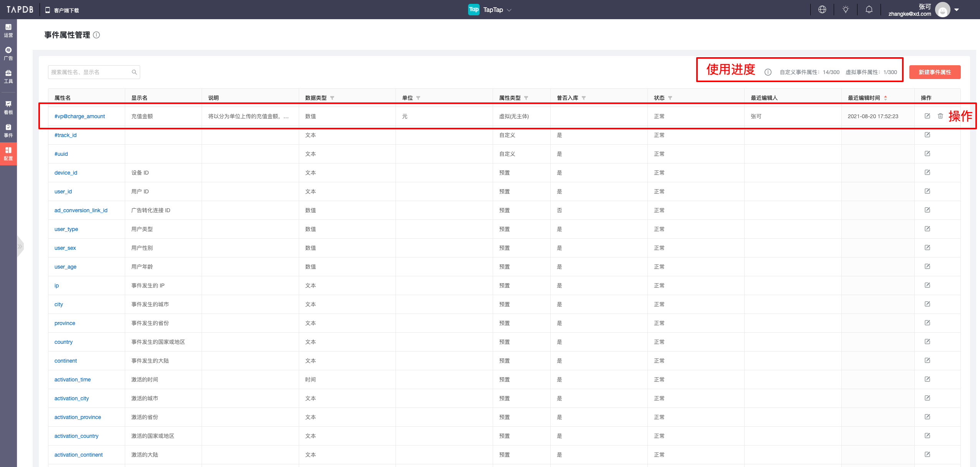Viewport: 980px width, 467px height.
Task: Click the 广告 (Advertising) sidebar icon
Action: click(x=9, y=56)
